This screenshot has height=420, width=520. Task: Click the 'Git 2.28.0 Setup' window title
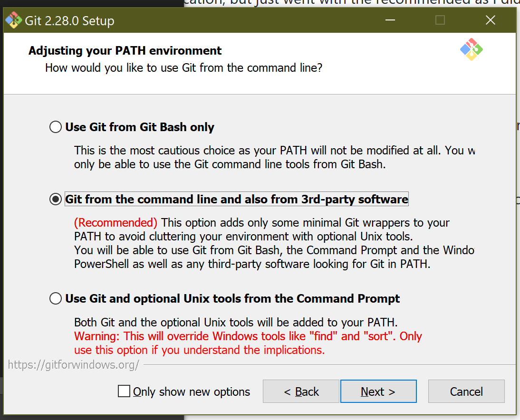coord(70,20)
